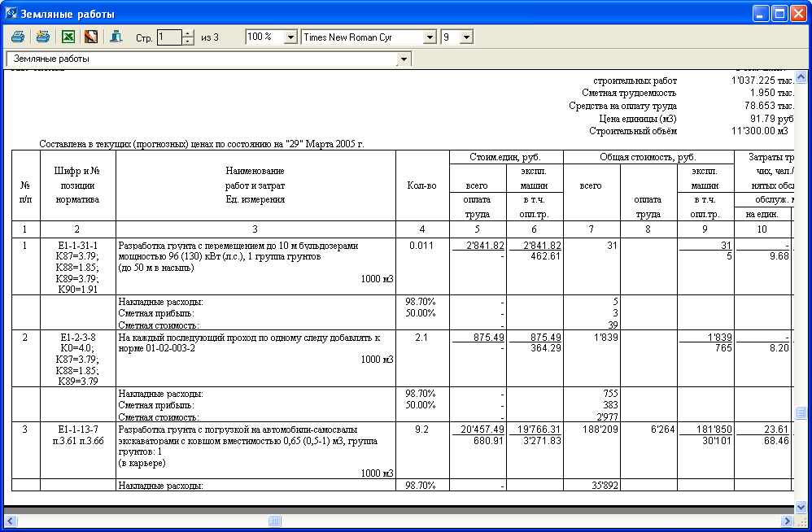Click the vertical scrollbar down arrow

(801, 507)
